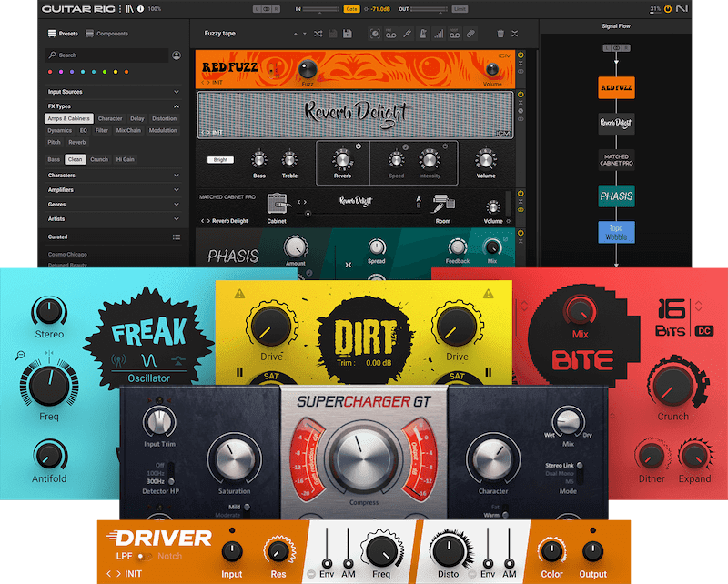This screenshot has height=584, width=728.
Task: Expand the Characters section
Action: (x=113, y=176)
